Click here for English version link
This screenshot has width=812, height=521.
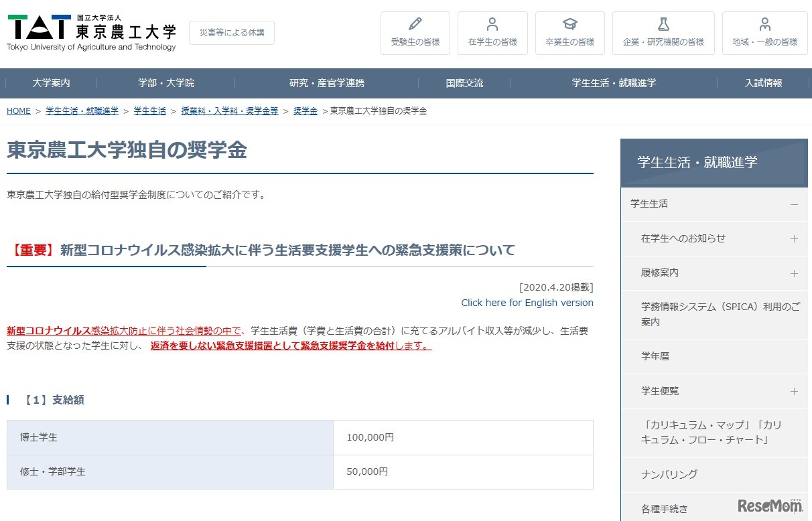pos(527,303)
